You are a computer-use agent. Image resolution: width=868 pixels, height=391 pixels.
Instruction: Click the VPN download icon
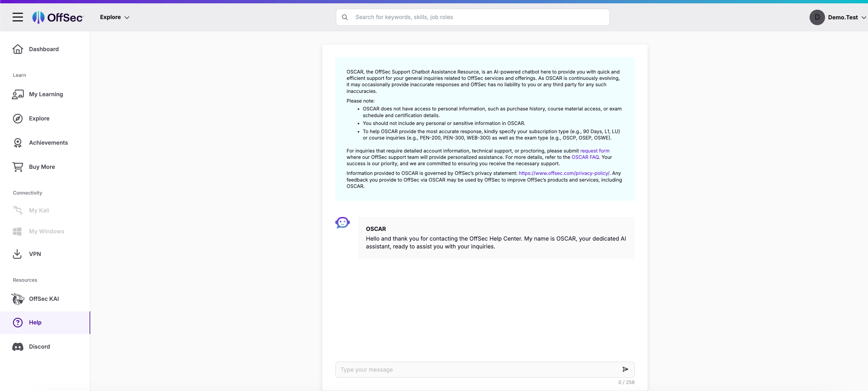[x=17, y=254]
